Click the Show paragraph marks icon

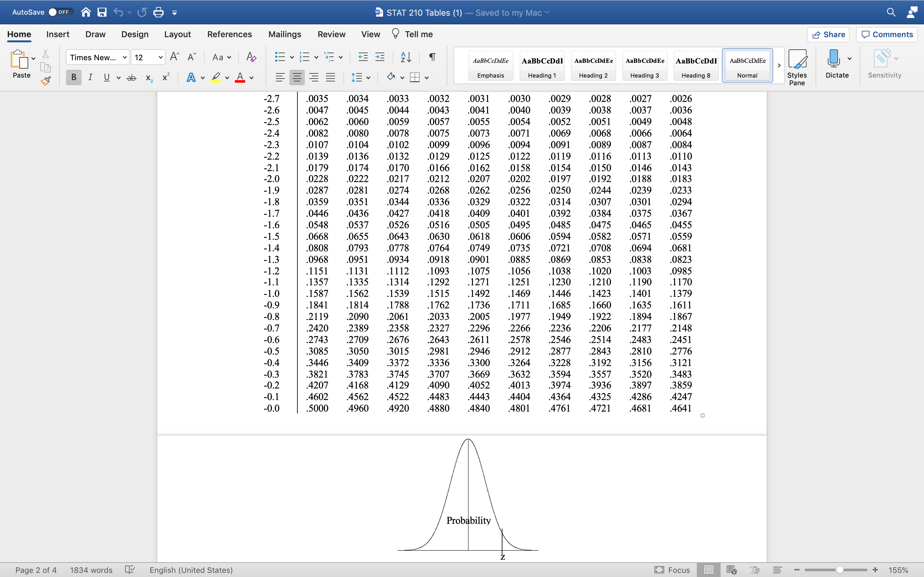pyautogui.click(x=432, y=57)
